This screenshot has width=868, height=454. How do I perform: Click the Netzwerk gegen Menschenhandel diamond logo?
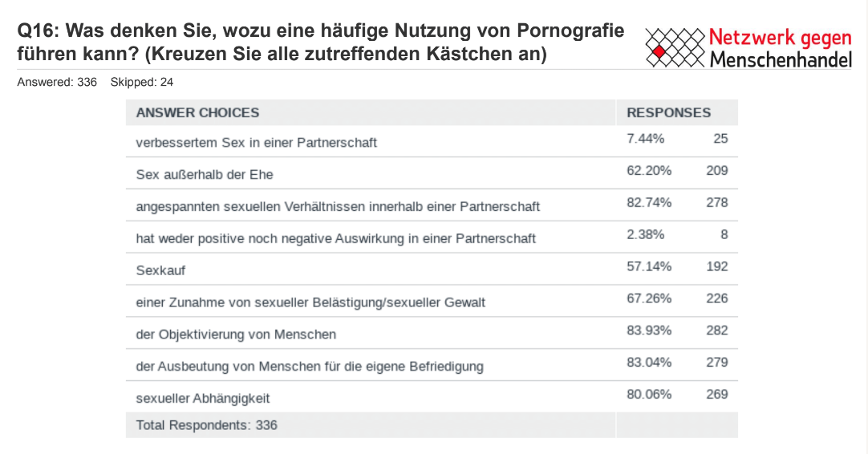click(675, 48)
